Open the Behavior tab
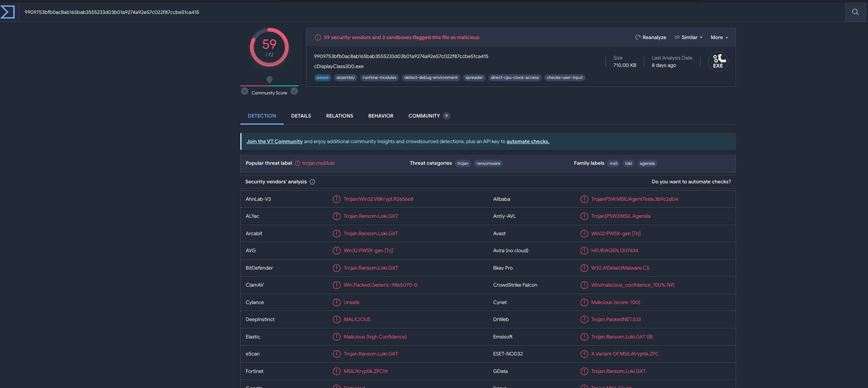Viewport: 868px width, 388px height. pyautogui.click(x=380, y=116)
